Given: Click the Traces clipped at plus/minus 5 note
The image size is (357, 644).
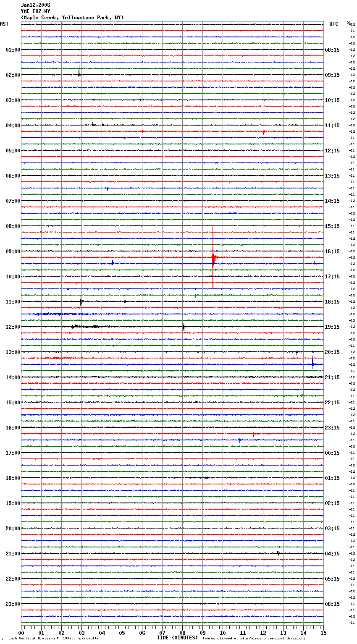Looking at the screenshot, I should 254,639.
